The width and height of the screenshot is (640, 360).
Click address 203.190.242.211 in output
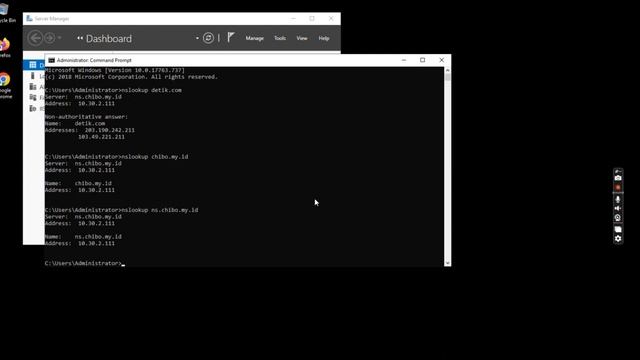pyautogui.click(x=109, y=130)
